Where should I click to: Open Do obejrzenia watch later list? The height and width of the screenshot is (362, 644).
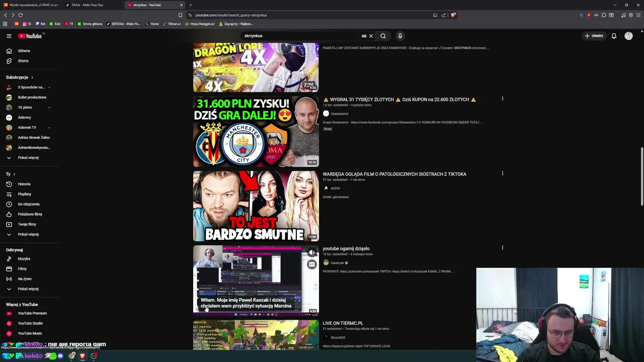click(x=29, y=204)
